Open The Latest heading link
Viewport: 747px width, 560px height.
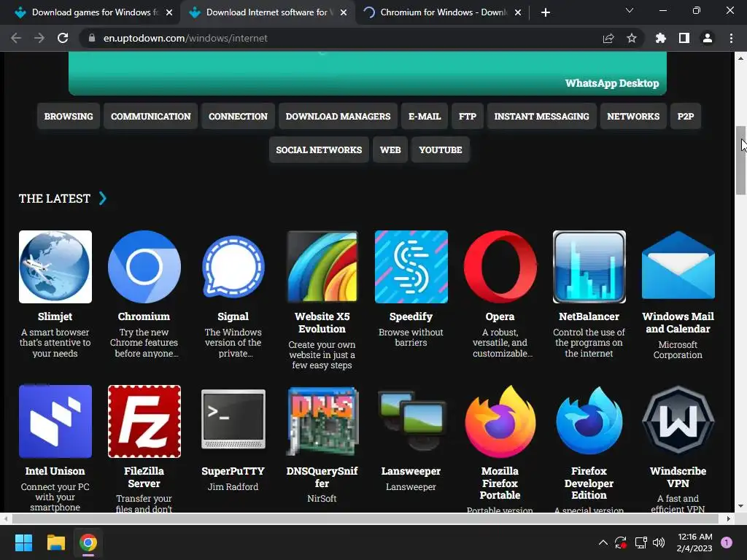tap(54, 198)
